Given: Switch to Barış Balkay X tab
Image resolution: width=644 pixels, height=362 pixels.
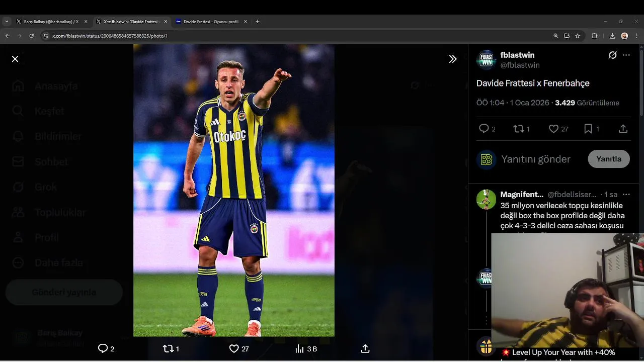Looking at the screenshot, I should click(50, 22).
